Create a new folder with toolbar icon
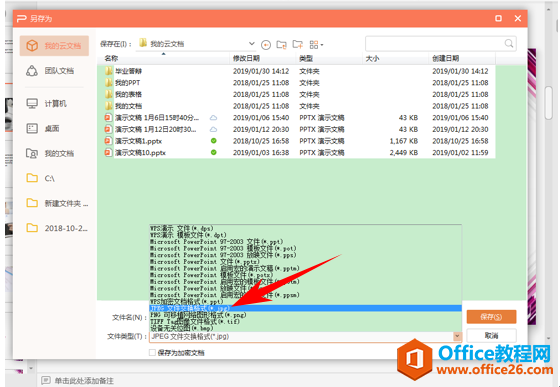Image resolution: width=560 pixels, height=387 pixels. click(298, 44)
